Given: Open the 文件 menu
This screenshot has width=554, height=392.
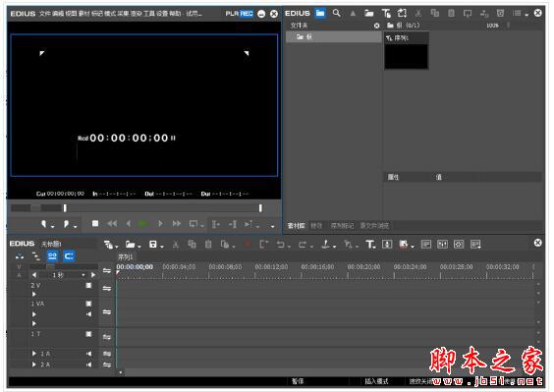Looking at the screenshot, I should 45,14.
